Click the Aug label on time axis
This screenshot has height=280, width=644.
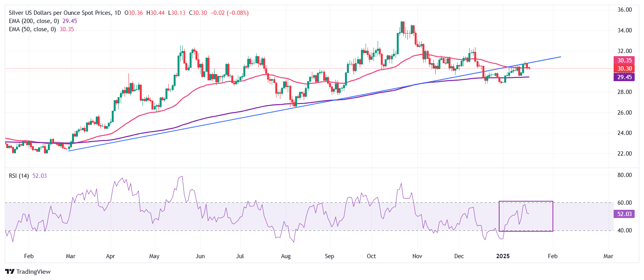click(286, 256)
